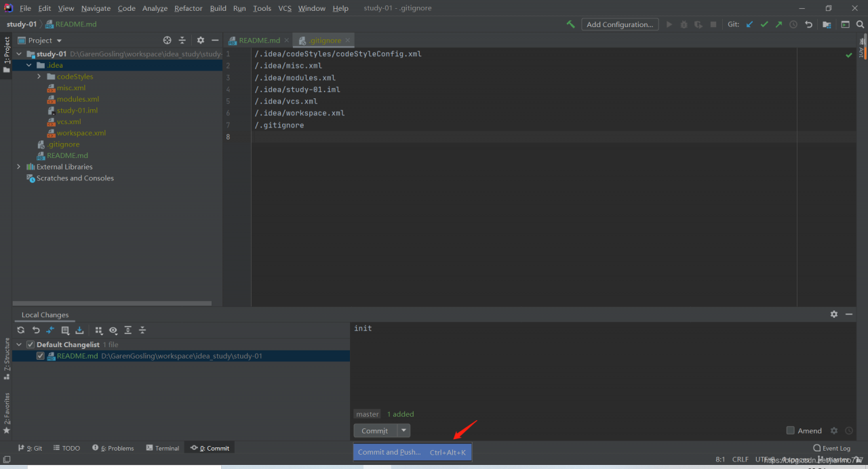Switch to the README.md editor tab
Screen dimensions: 868x469
[x=258, y=41]
